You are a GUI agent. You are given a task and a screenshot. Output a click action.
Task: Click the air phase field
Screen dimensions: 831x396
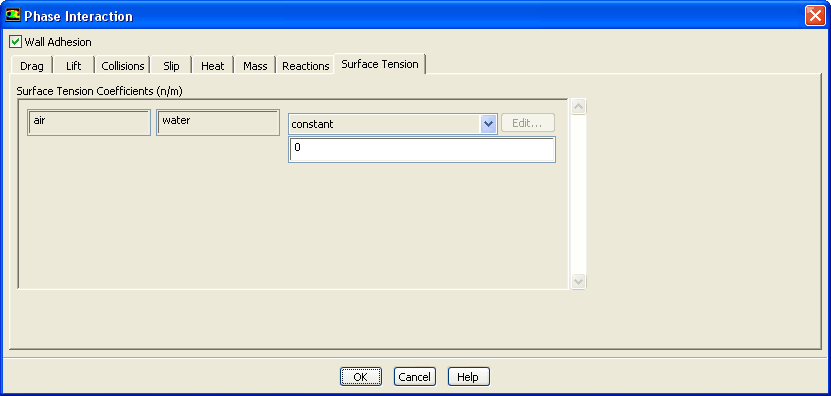tap(89, 122)
